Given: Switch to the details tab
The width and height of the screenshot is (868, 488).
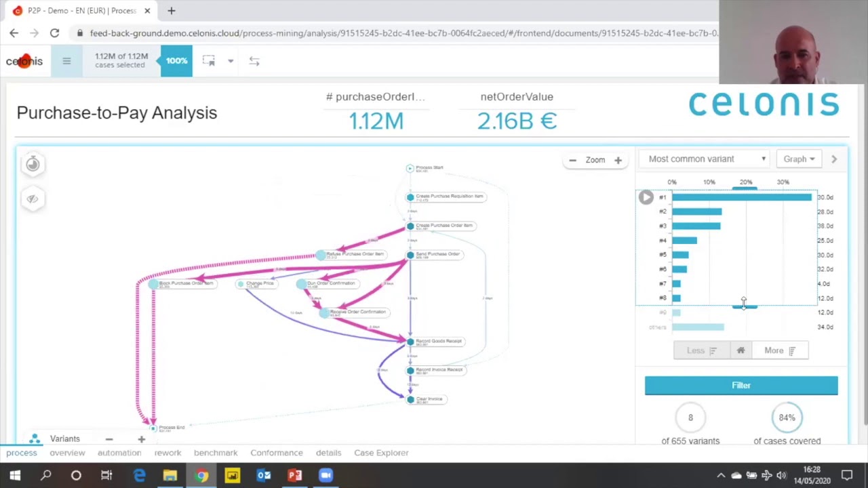Looking at the screenshot, I should coord(328,453).
